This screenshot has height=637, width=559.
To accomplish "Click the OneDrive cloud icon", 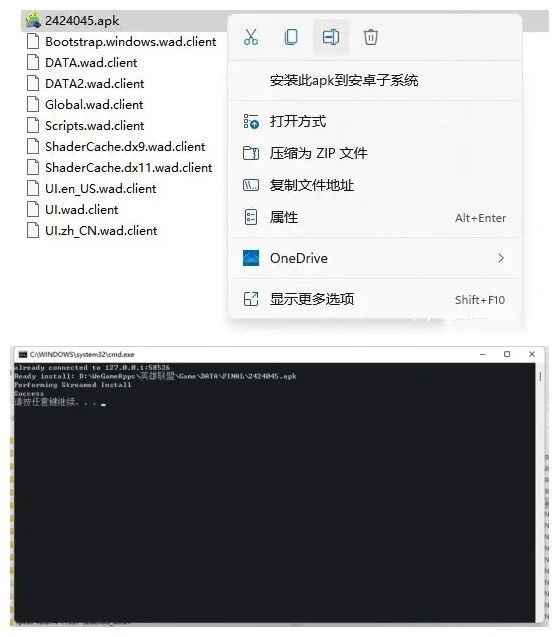I will (x=251, y=258).
